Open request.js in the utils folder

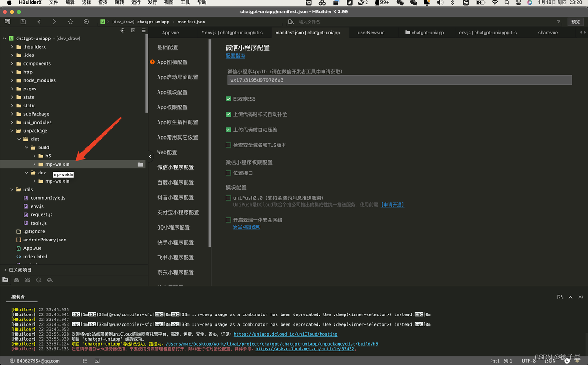pos(41,215)
